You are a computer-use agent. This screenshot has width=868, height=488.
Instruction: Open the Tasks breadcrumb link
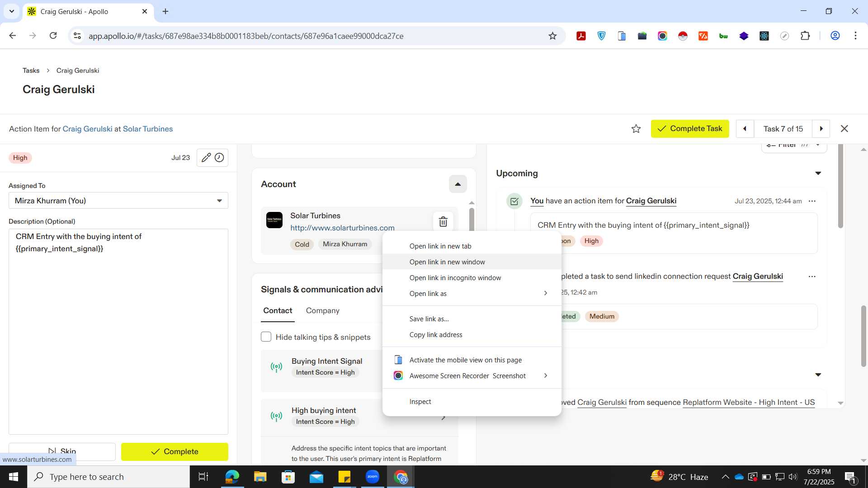click(x=31, y=70)
